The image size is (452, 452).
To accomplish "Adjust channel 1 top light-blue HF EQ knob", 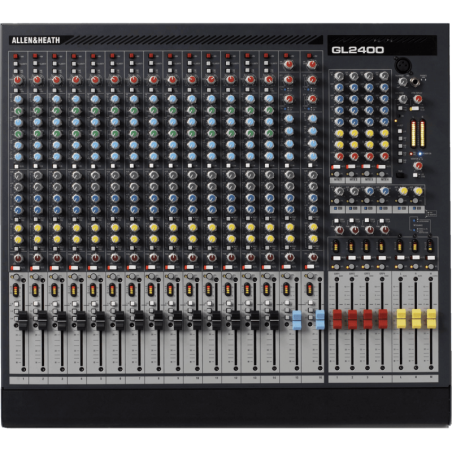I will [18, 99].
